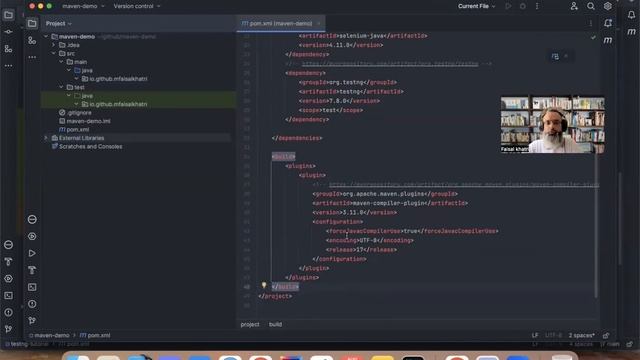
Task: Open the Code With Me user icon
Action: tap(574, 6)
